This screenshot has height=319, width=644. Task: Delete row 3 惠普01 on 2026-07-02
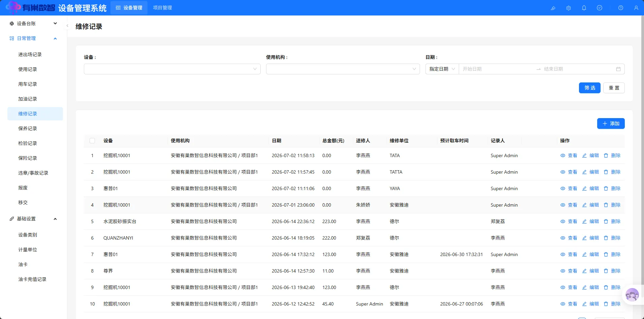[x=612, y=188]
